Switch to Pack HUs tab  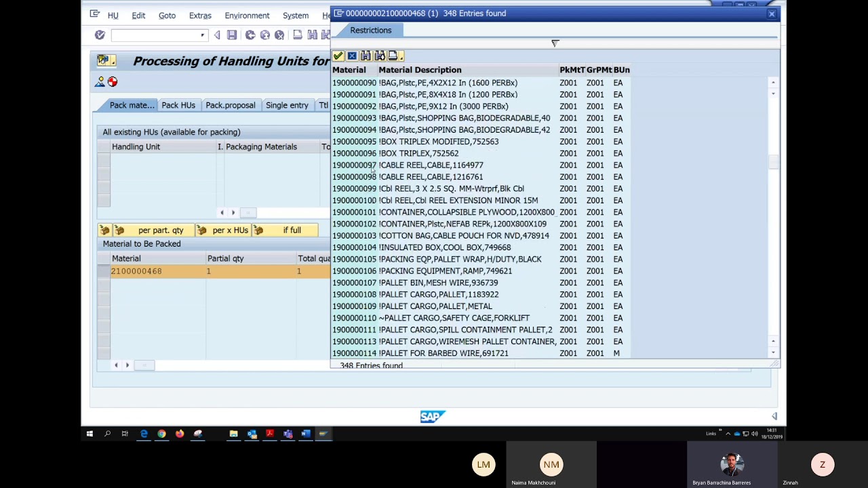(178, 105)
